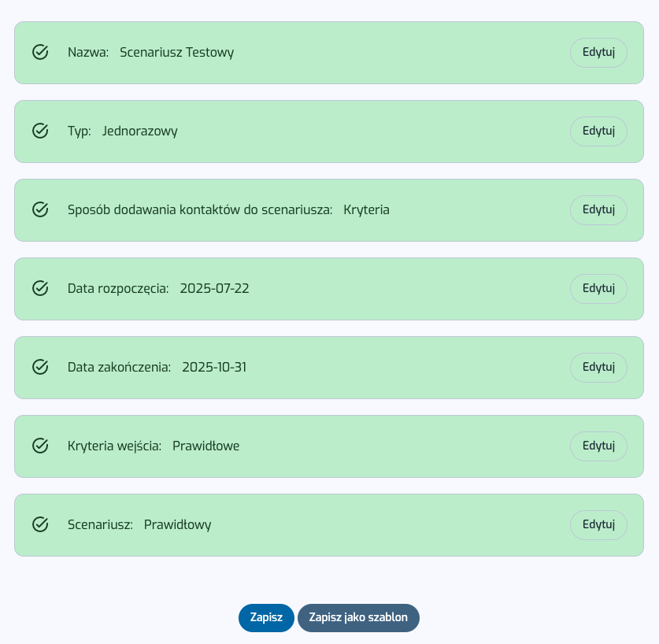Click the checkmark icon beside Typ

coord(40,131)
